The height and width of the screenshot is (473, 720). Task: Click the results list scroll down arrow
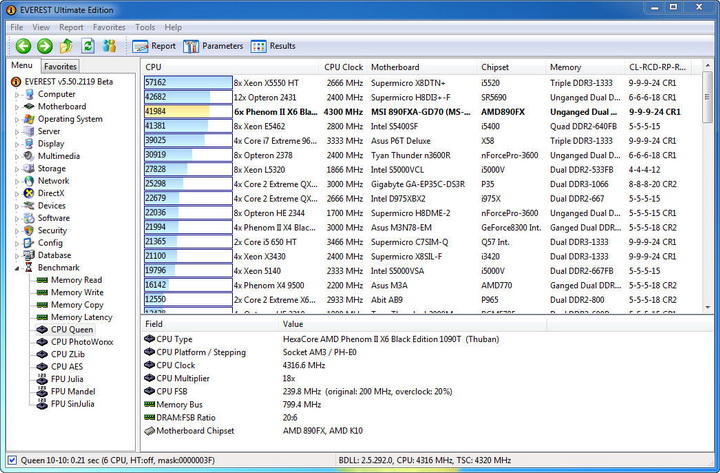tap(708, 307)
